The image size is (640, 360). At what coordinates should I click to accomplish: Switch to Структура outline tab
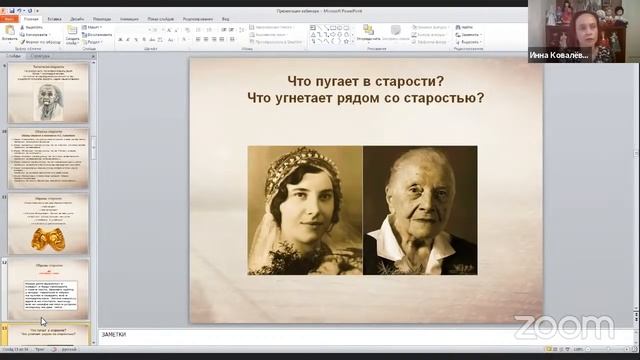(40, 56)
